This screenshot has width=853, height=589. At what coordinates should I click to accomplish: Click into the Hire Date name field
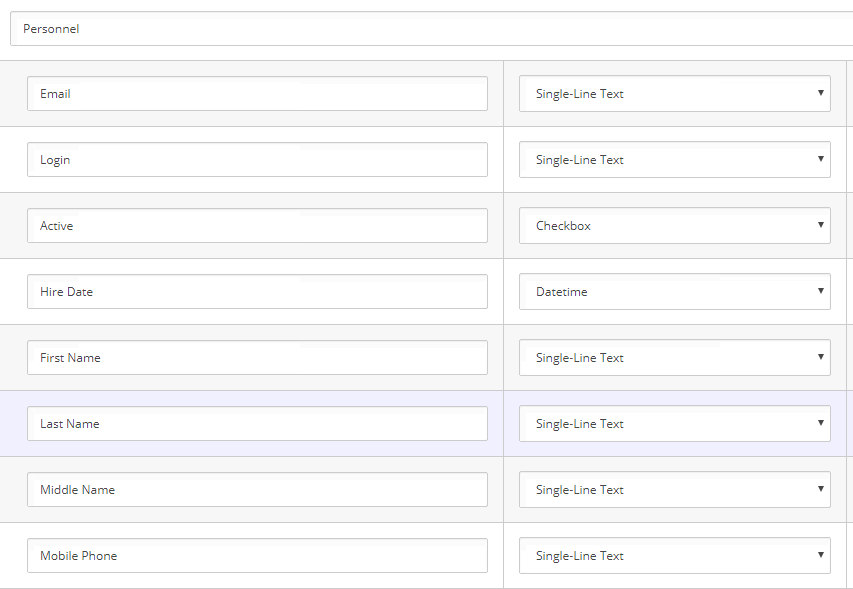(x=257, y=292)
